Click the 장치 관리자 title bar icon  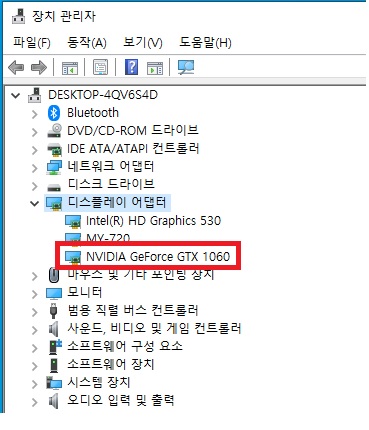[x=19, y=16]
